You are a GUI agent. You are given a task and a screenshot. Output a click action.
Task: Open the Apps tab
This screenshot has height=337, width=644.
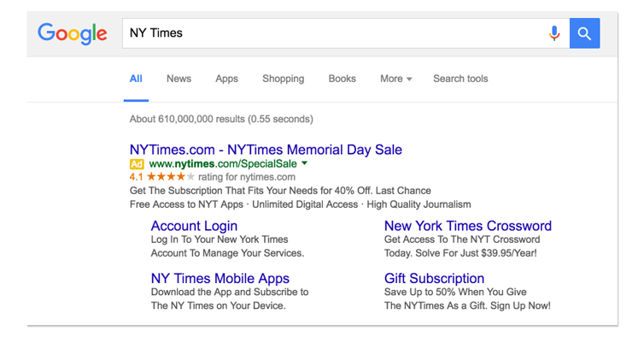(x=226, y=79)
